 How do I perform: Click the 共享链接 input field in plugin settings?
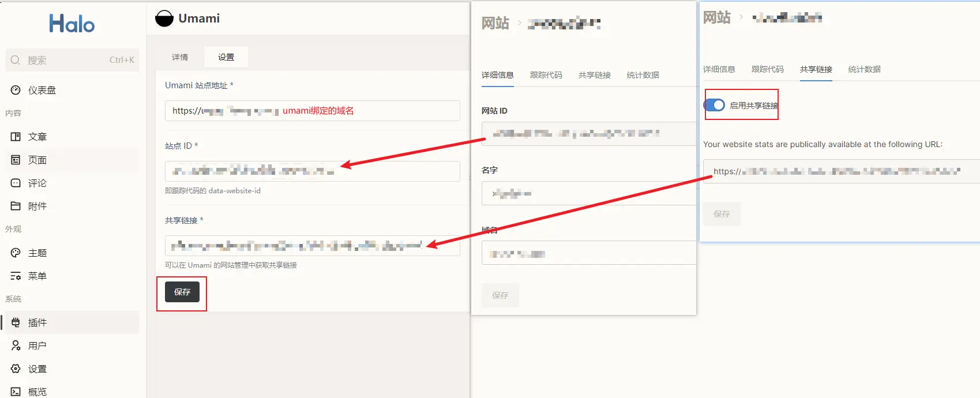pyautogui.click(x=312, y=245)
